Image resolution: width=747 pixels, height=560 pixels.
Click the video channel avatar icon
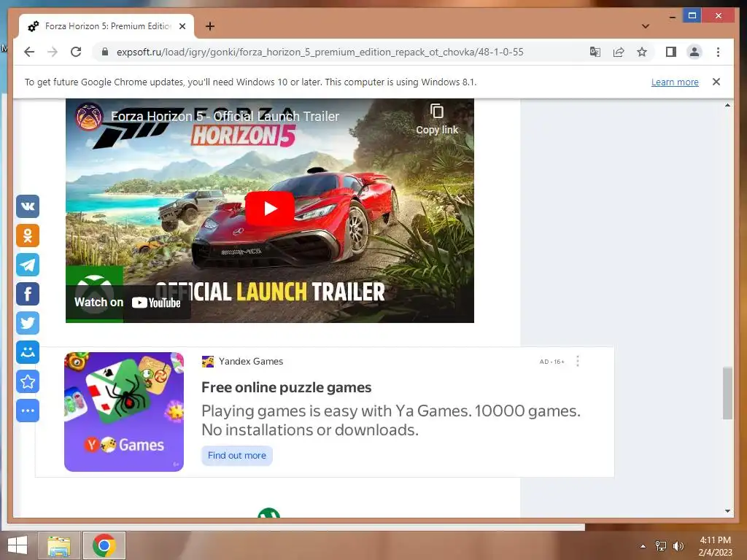click(89, 116)
